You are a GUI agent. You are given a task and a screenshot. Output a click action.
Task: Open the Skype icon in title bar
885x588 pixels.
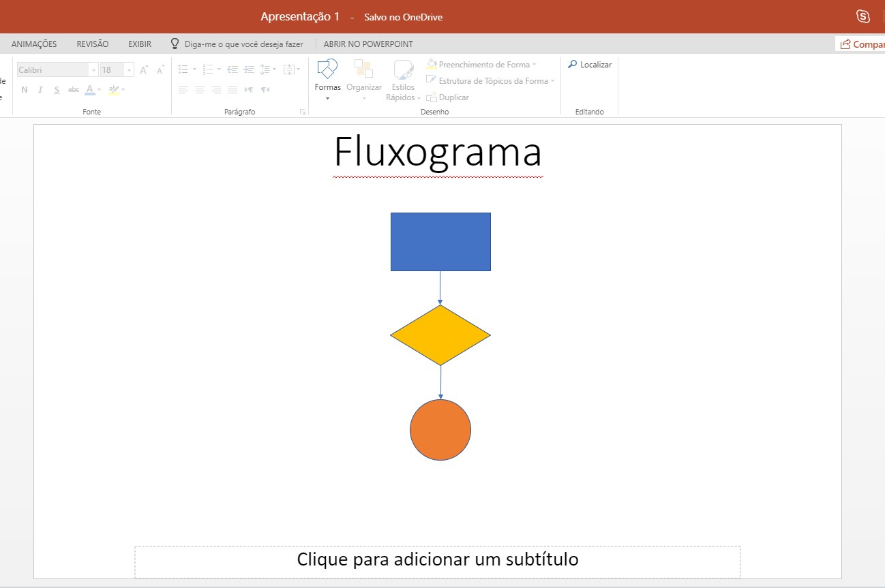(863, 17)
